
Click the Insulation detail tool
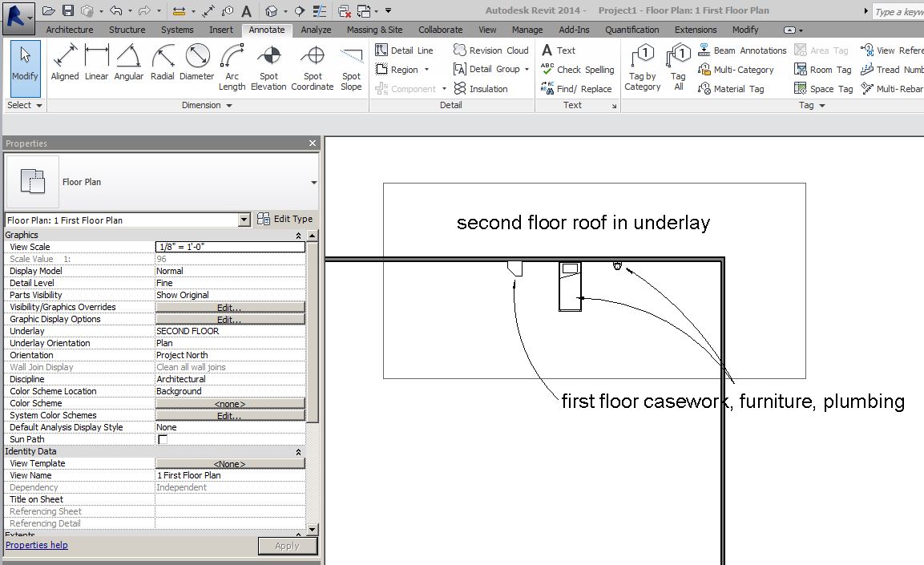click(x=481, y=89)
